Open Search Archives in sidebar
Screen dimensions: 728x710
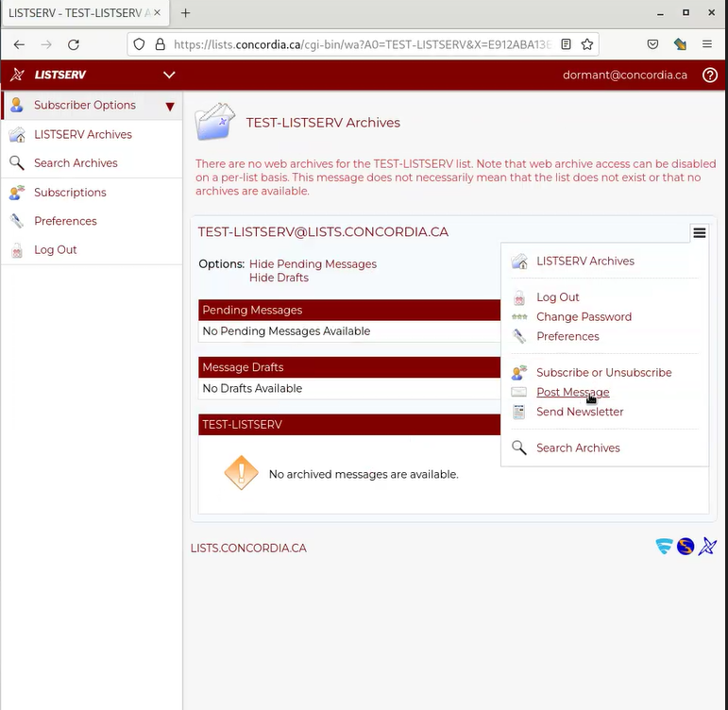(x=76, y=163)
